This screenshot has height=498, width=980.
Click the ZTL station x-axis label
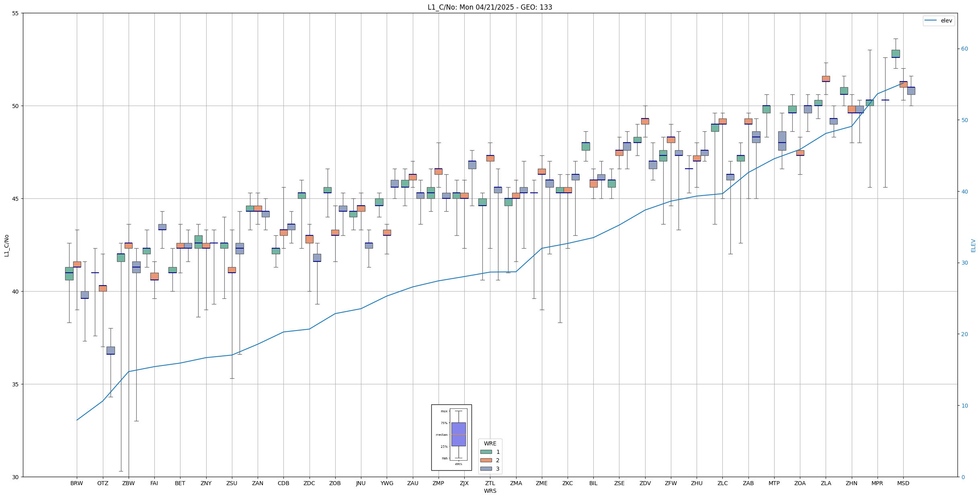(x=490, y=483)
